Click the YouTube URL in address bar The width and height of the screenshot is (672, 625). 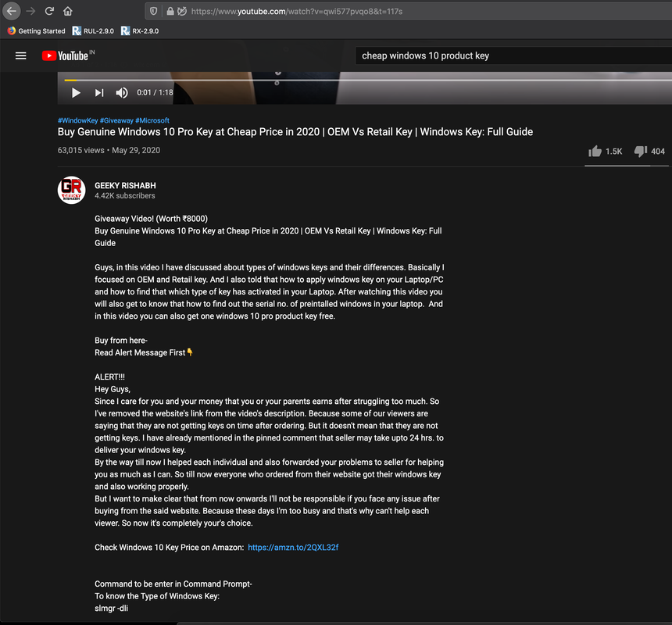tap(297, 12)
